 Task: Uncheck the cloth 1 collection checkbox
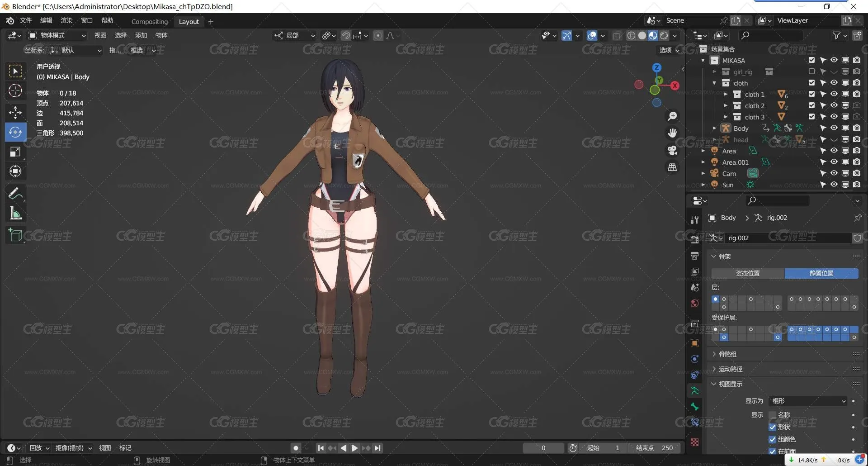click(x=811, y=94)
